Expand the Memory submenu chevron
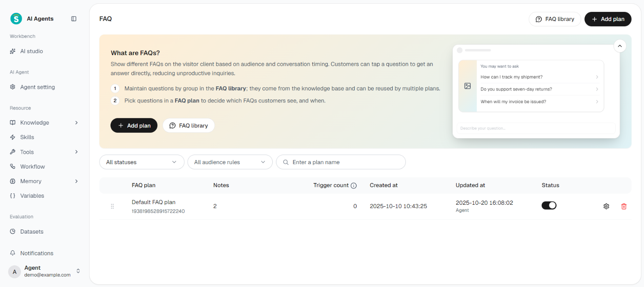The image size is (644, 287). pos(76,181)
